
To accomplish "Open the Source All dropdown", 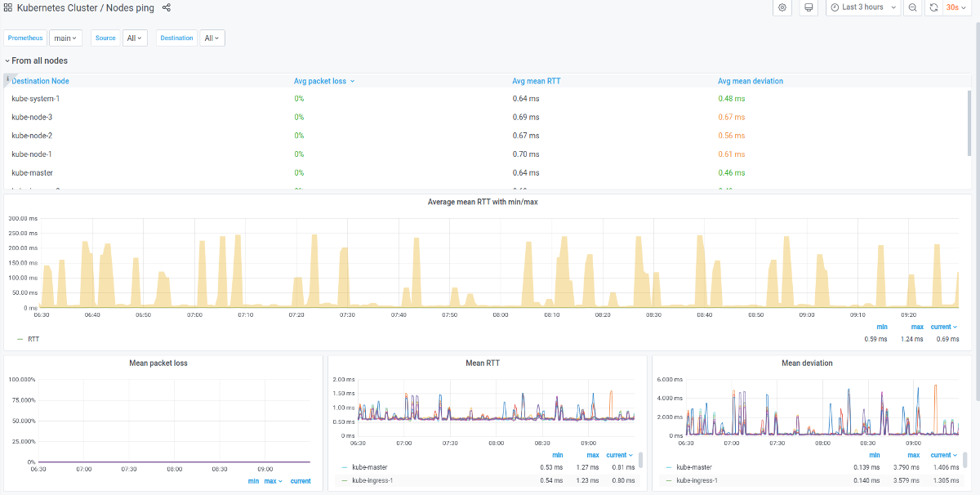I will [x=135, y=38].
